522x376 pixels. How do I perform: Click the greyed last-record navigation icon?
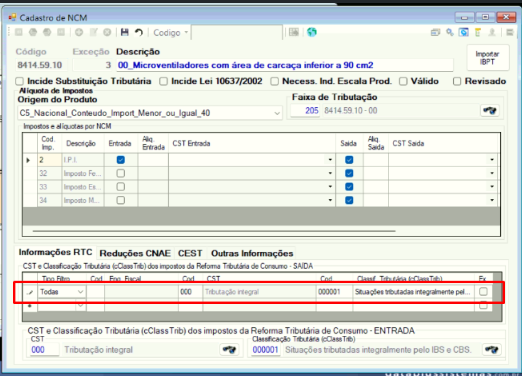tap(61, 32)
